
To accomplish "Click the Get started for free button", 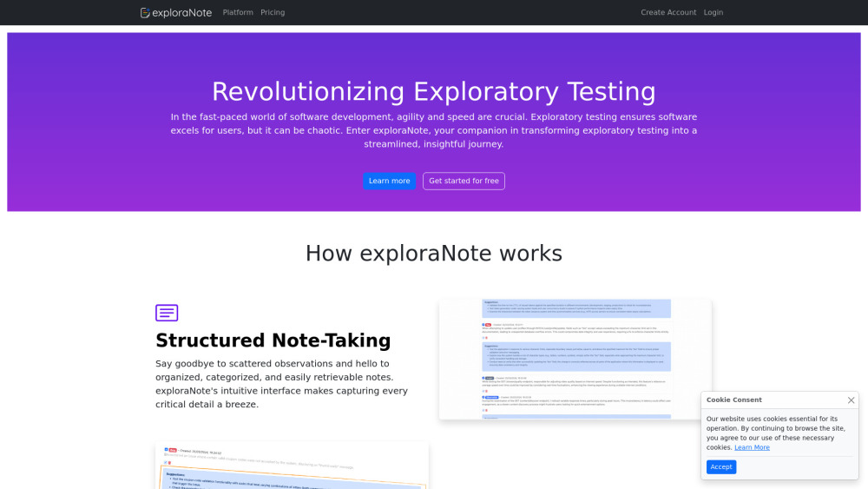I will pyautogui.click(x=464, y=181).
